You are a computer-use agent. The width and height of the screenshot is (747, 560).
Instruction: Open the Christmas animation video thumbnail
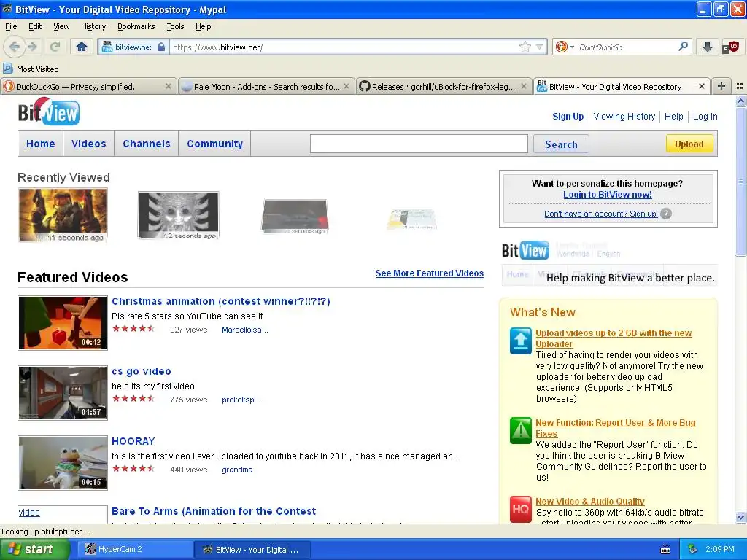pos(63,323)
